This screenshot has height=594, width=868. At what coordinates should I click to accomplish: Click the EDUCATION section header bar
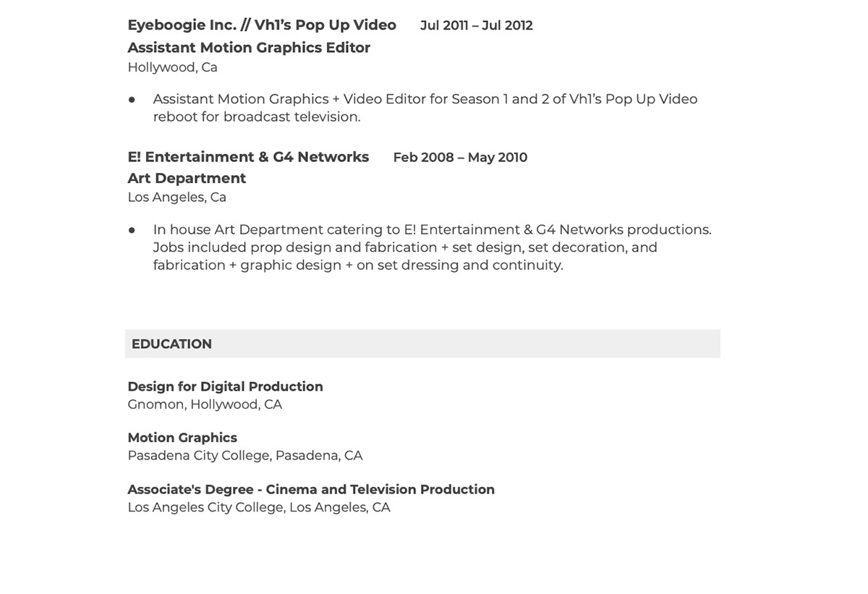pos(422,344)
